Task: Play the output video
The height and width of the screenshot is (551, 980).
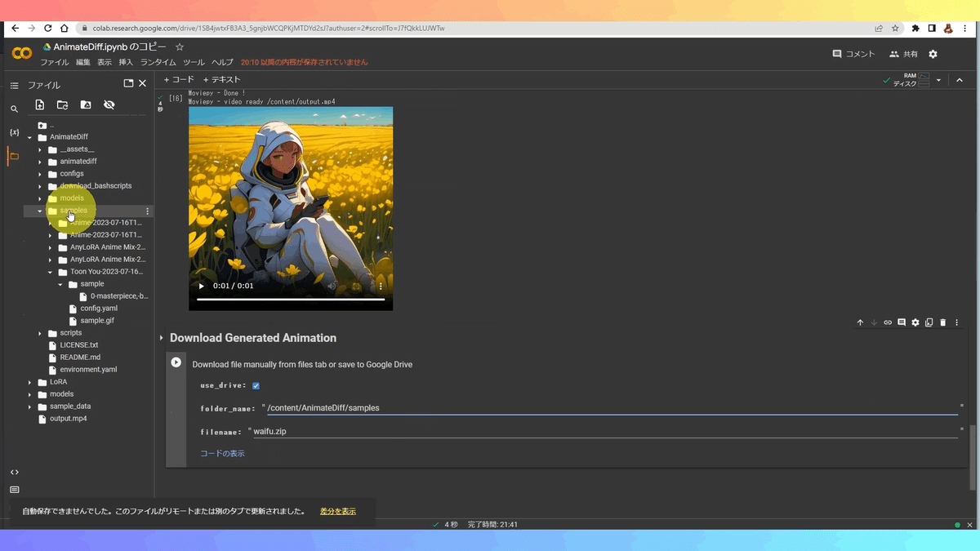Action: tap(202, 287)
